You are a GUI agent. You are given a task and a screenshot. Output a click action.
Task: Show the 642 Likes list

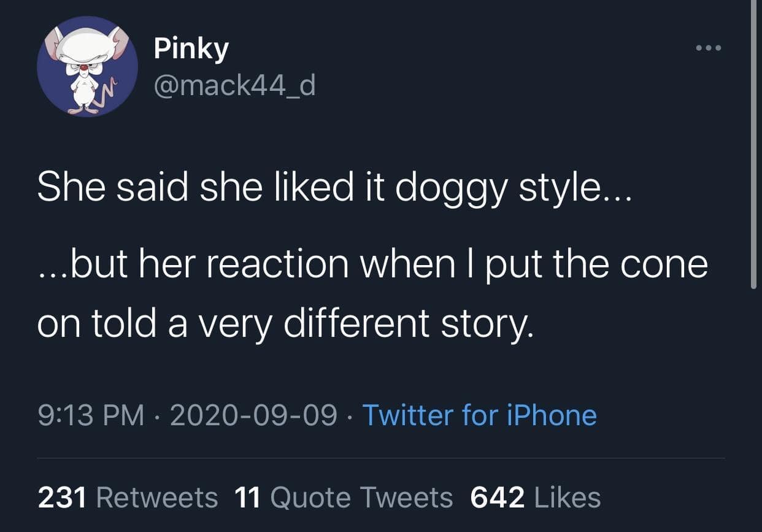coord(535,497)
